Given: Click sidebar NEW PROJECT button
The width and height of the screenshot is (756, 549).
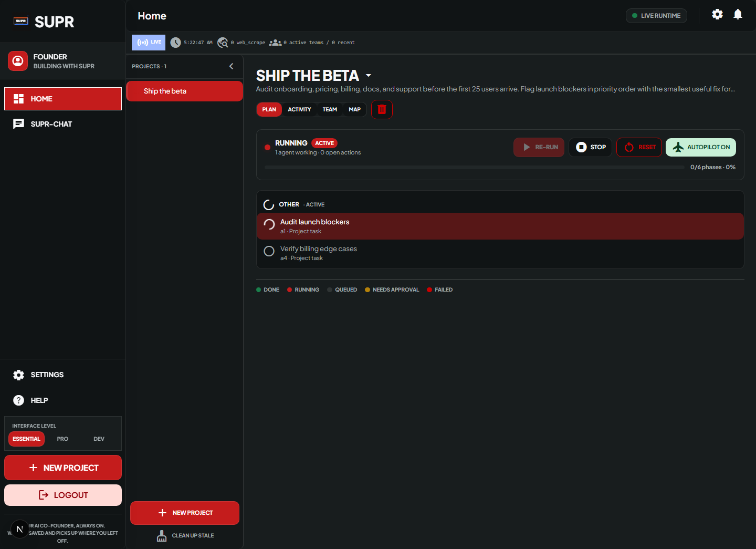Looking at the screenshot, I should coord(63,468).
